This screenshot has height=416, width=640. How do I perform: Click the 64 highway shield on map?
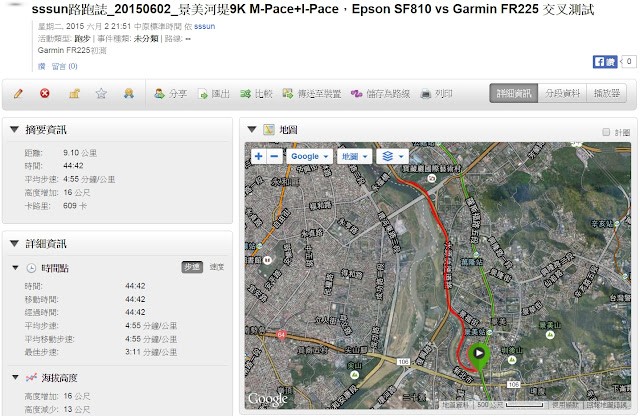point(281,335)
